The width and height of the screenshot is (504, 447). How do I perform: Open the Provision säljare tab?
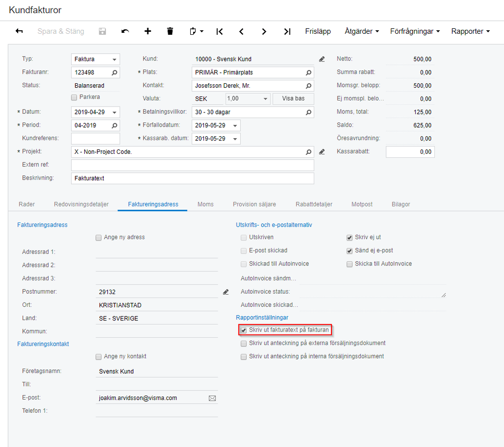point(254,204)
